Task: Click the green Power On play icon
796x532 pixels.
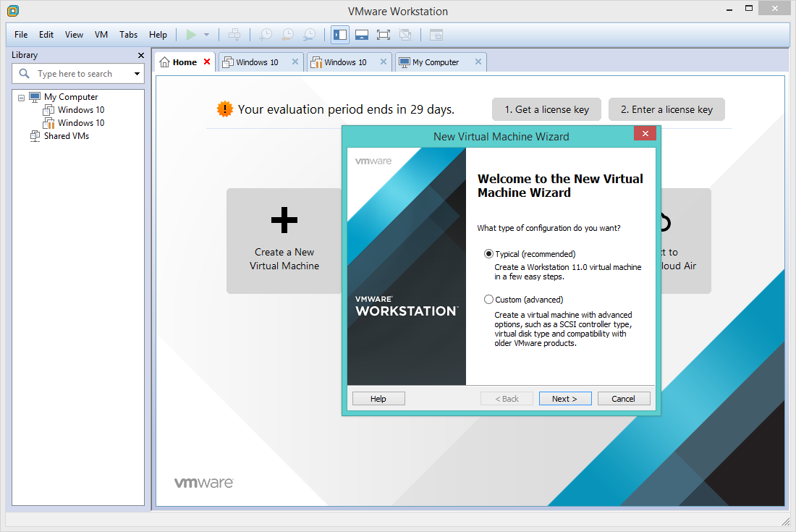Action: tap(191, 35)
